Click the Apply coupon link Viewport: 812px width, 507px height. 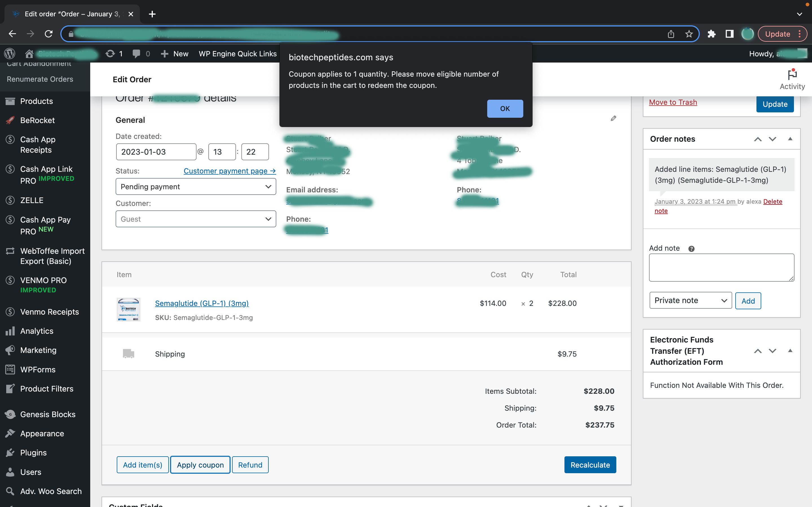[200, 465]
